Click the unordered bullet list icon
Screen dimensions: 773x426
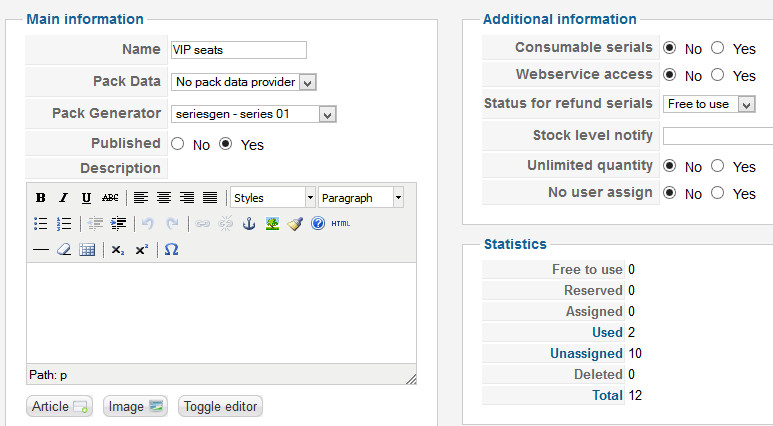(41, 224)
